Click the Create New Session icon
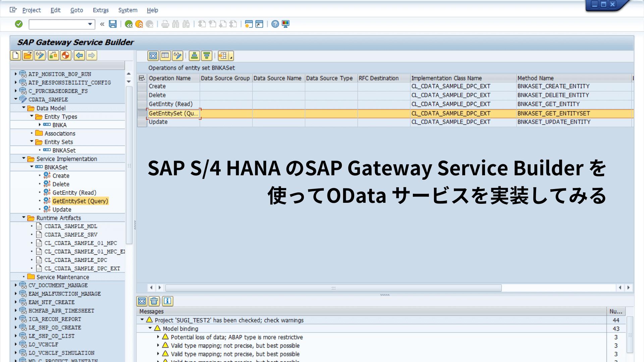The height and width of the screenshot is (362, 644). pyautogui.click(x=249, y=24)
